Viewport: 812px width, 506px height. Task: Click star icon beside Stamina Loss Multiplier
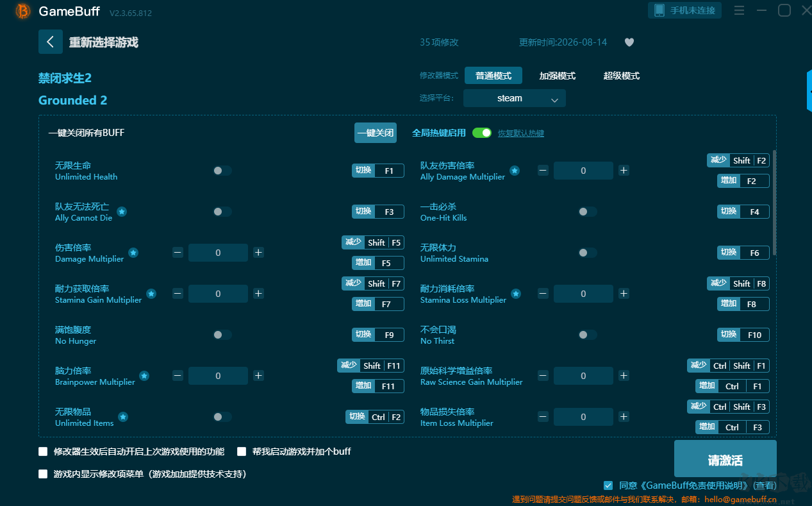point(516,294)
